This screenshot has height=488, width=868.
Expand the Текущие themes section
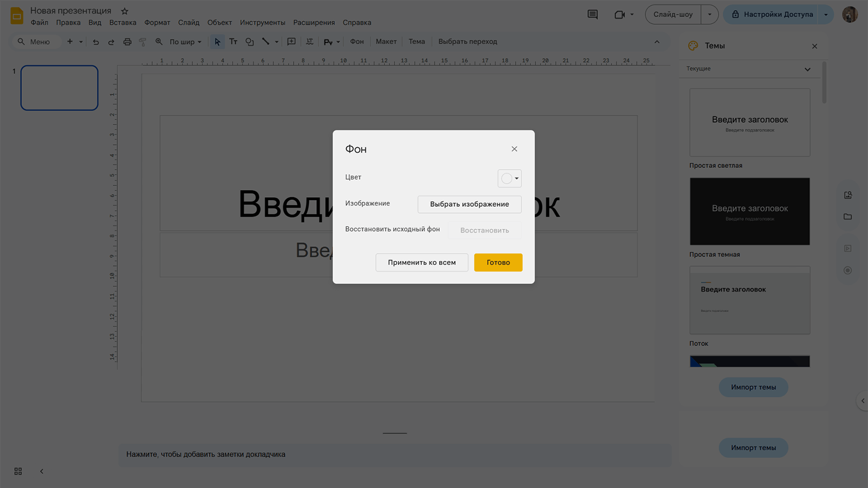pyautogui.click(x=807, y=69)
